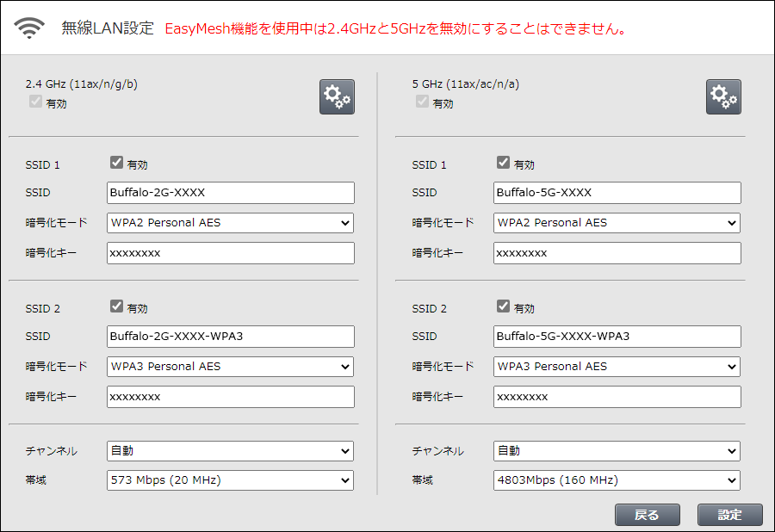Click the Wi-Fi icon beside 無線LAN設定

(x=29, y=28)
